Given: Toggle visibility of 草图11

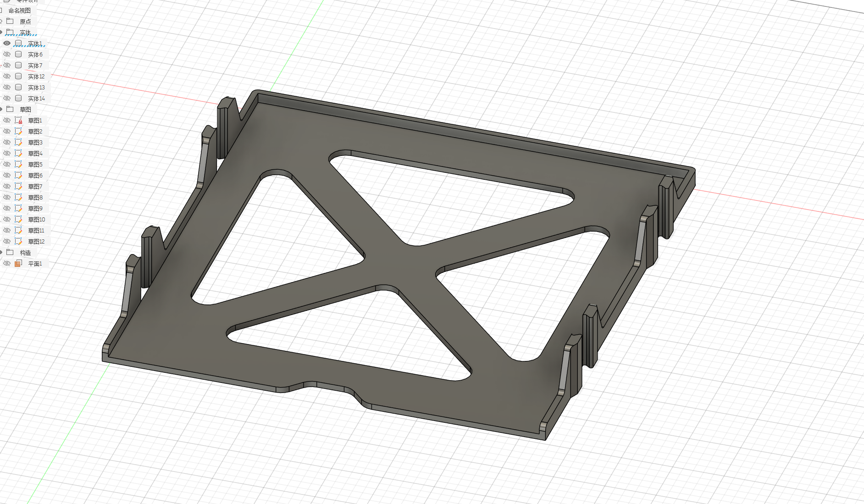Looking at the screenshot, I should click(7, 230).
